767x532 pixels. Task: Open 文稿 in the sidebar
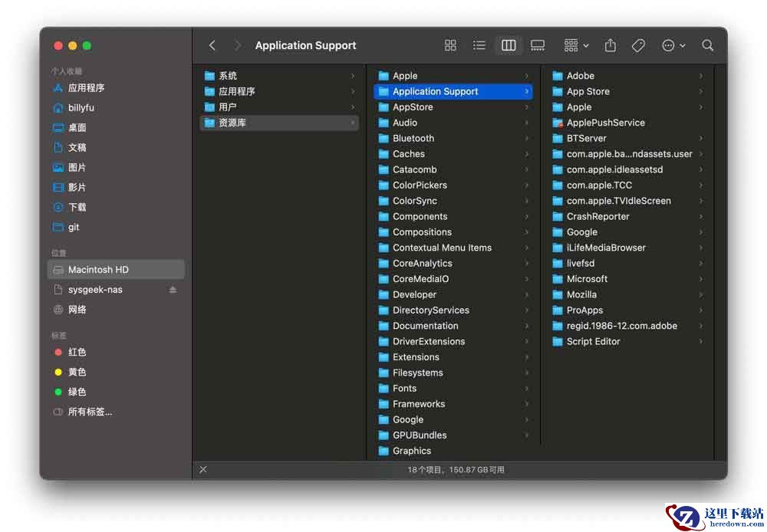pos(116,148)
